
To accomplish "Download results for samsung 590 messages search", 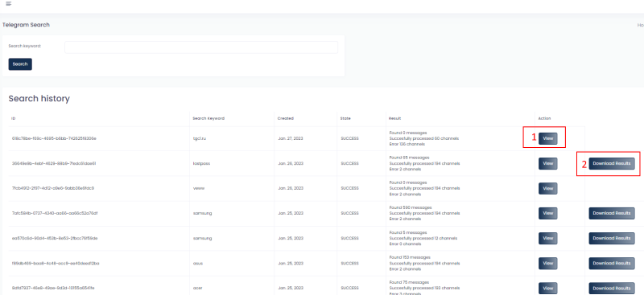I will point(612,213).
